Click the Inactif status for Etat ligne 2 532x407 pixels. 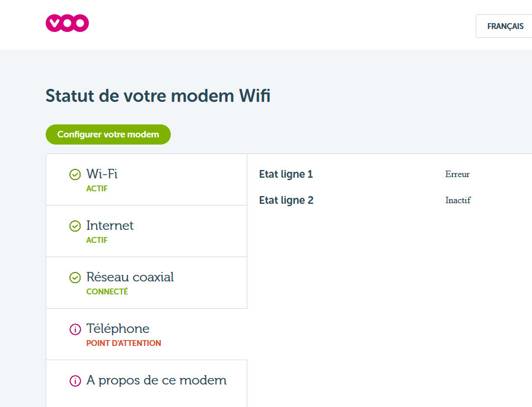458,200
